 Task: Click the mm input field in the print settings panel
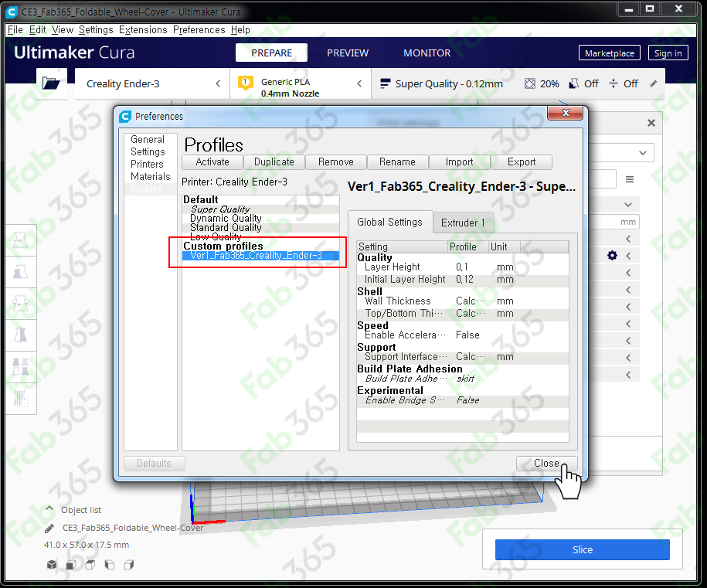tap(614, 222)
